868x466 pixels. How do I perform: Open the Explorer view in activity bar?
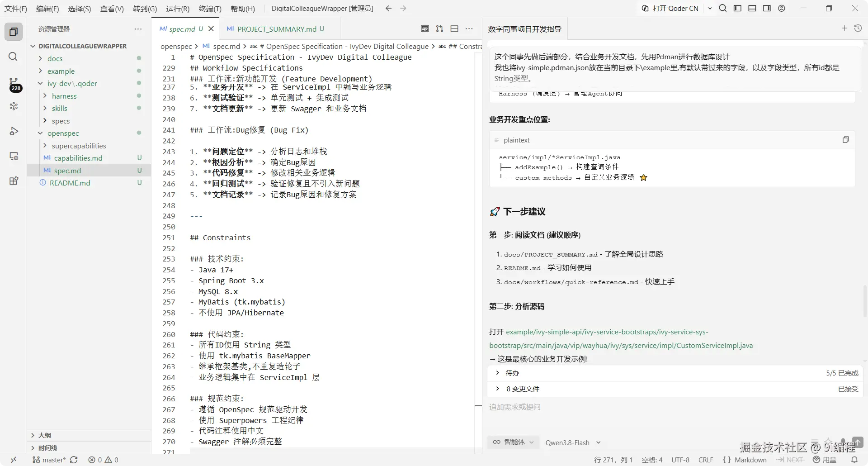click(x=14, y=32)
